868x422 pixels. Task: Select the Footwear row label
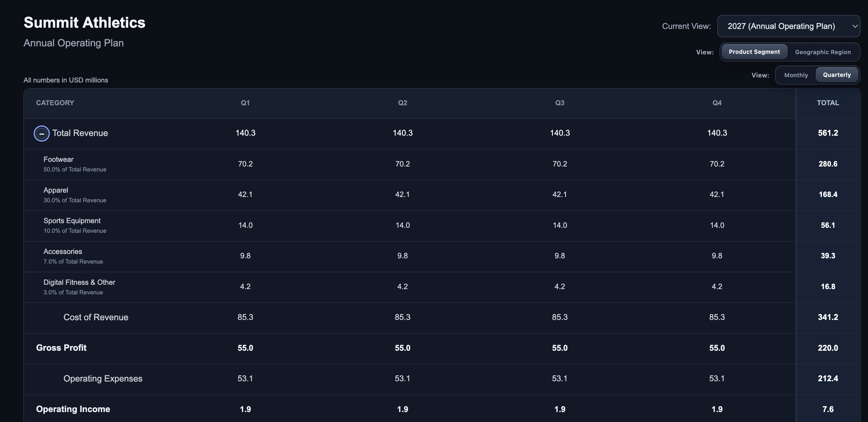[x=58, y=160]
